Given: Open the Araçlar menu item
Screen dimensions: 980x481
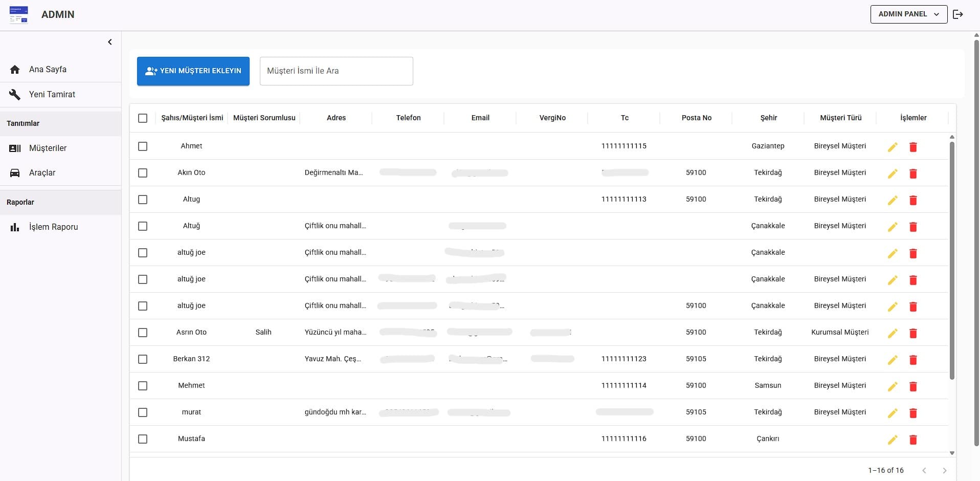Looking at the screenshot, I should coord(42,173).
